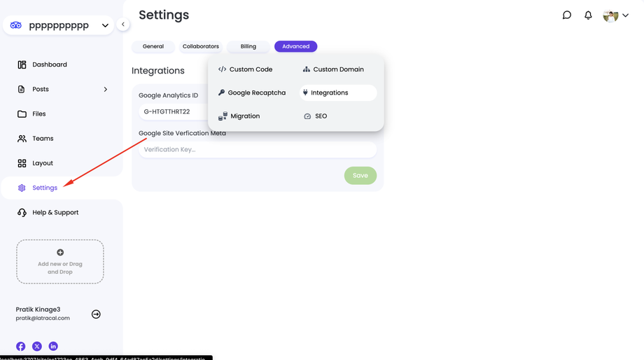Image resolution: width=644 pixels, height=360 pixels.
Task: Click the plus icon to add new
Action: [x=60, y=252]
